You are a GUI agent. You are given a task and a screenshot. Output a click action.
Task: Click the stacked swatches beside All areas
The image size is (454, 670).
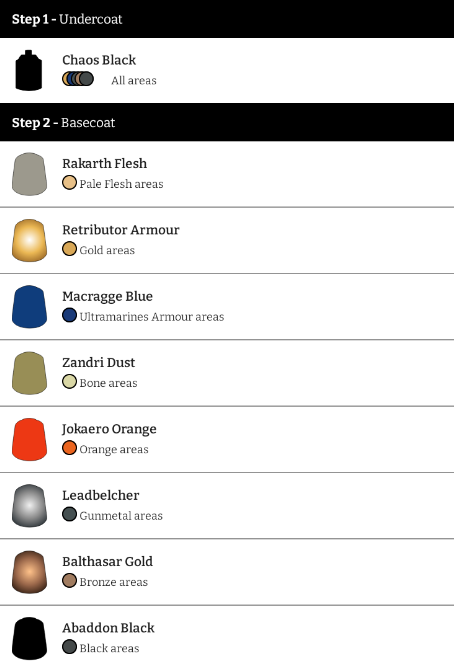click(78, 79)
